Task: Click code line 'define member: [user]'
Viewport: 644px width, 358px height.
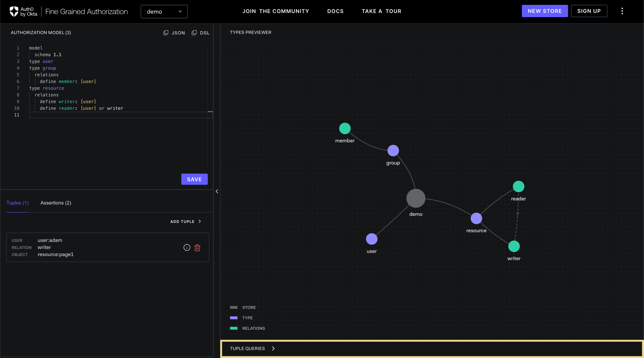Action: click(x=68, y=81)
